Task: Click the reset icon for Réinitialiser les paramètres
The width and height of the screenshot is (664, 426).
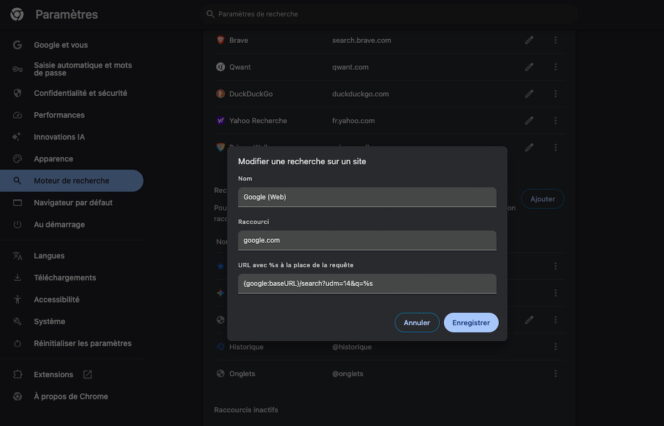Action: (x=17, y=343)
